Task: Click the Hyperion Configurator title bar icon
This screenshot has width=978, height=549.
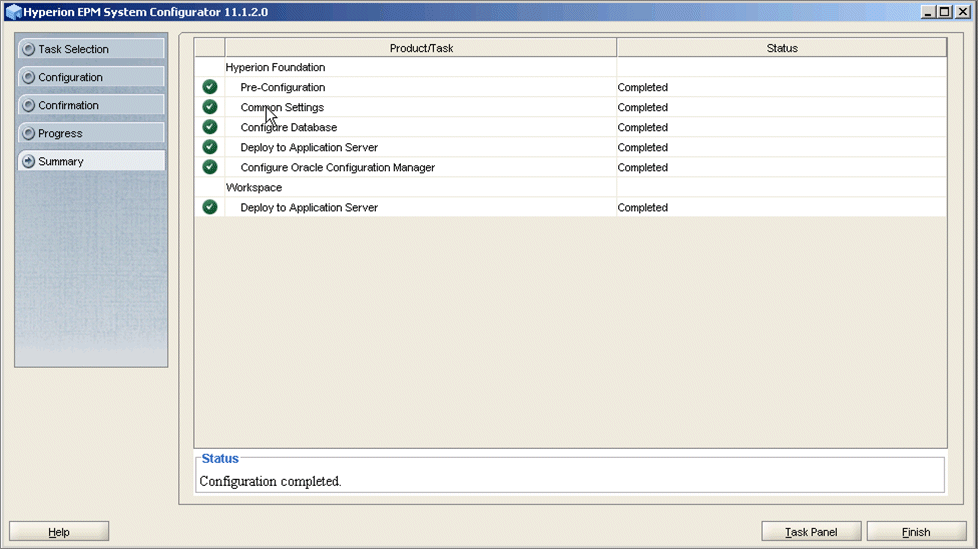Action: [x=13, y=12]
